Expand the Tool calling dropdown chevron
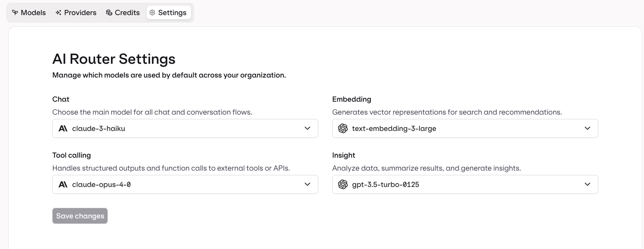This screenshot has height=249, width=644. tap(307, 184)
